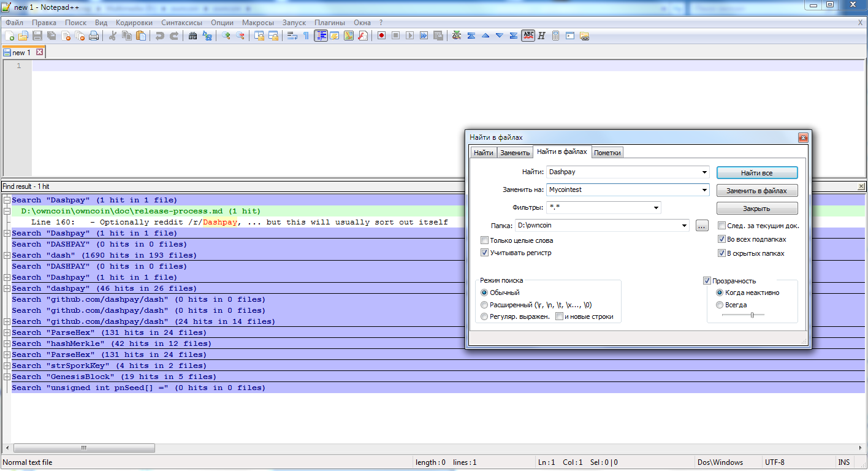Click the console window plugin icon
The image size is (868, 471).
(570, 36)
